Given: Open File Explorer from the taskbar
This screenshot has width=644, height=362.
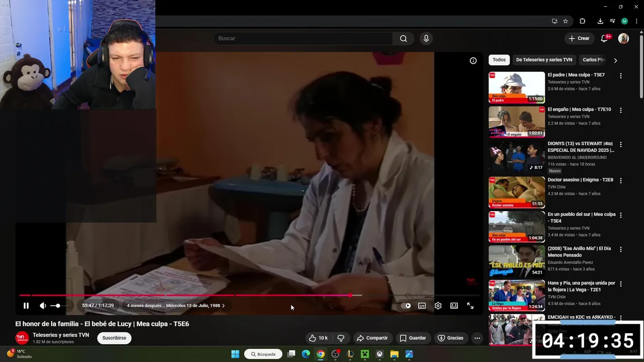Looking at the screenshot, I should coord(394,354).
